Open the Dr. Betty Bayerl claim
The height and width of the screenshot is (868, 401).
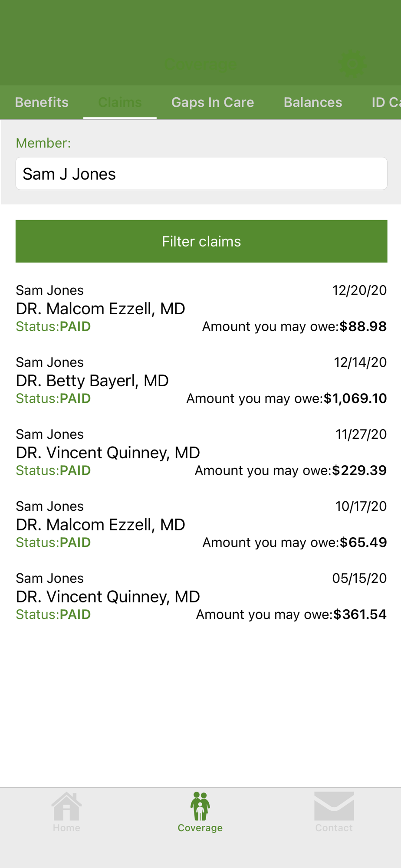point(201,381)
